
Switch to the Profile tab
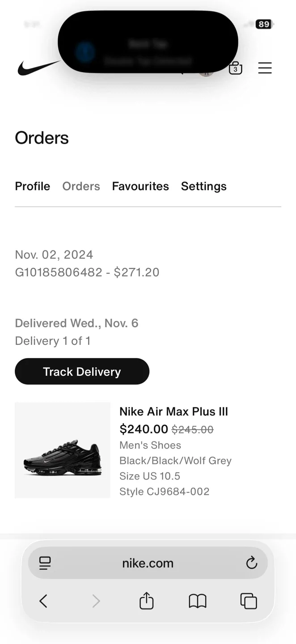[x=32, y=186]
